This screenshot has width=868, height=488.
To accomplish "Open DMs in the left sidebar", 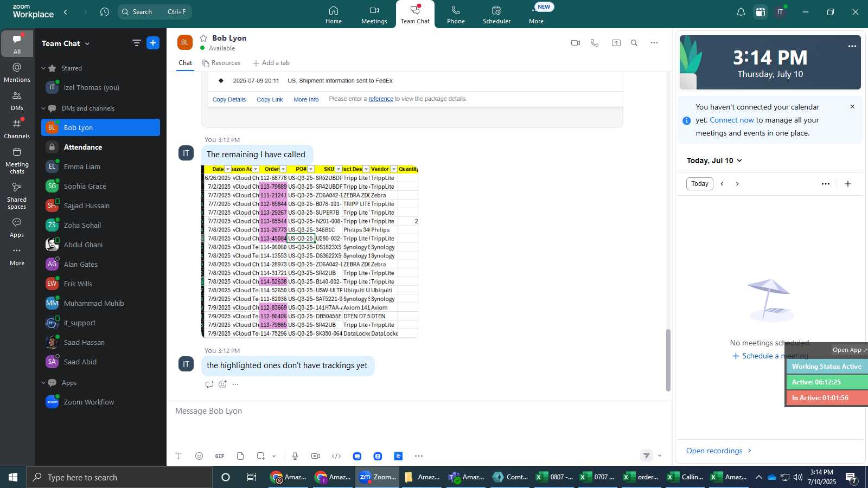I will point(17,101).
